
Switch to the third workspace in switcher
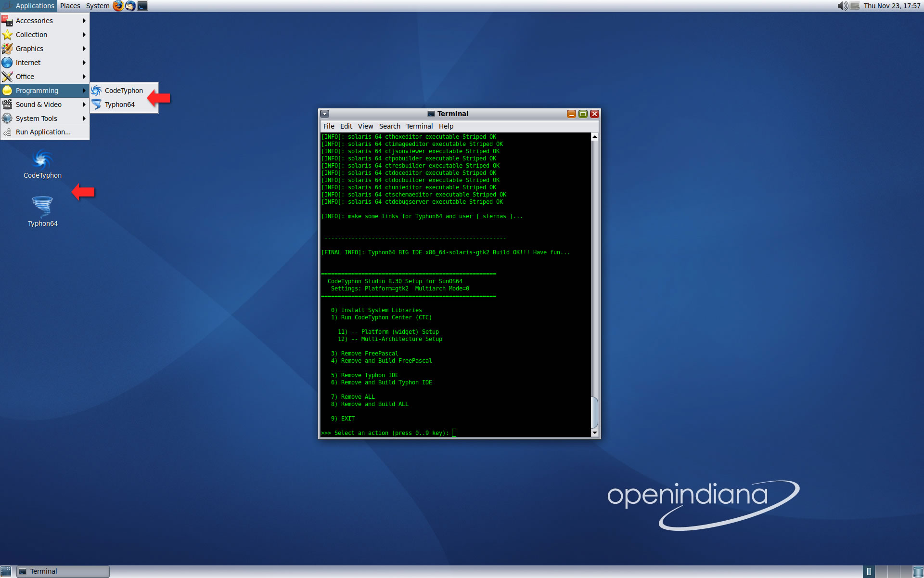click(x=894, y=572)
